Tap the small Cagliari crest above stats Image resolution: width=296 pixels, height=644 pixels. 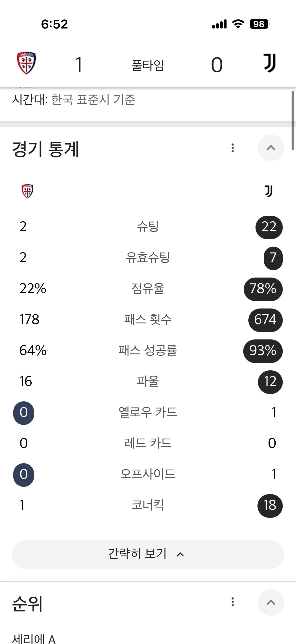tap(27, 192)
